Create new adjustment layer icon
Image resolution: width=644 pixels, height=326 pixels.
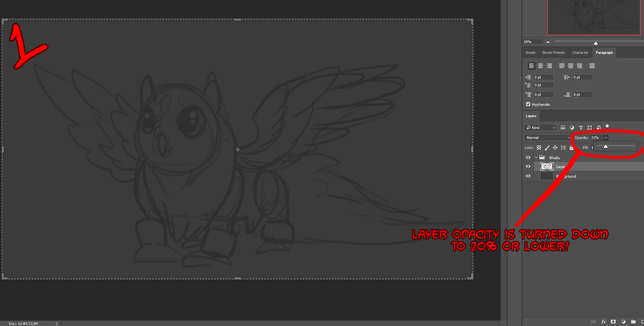(x=623, y=321)
